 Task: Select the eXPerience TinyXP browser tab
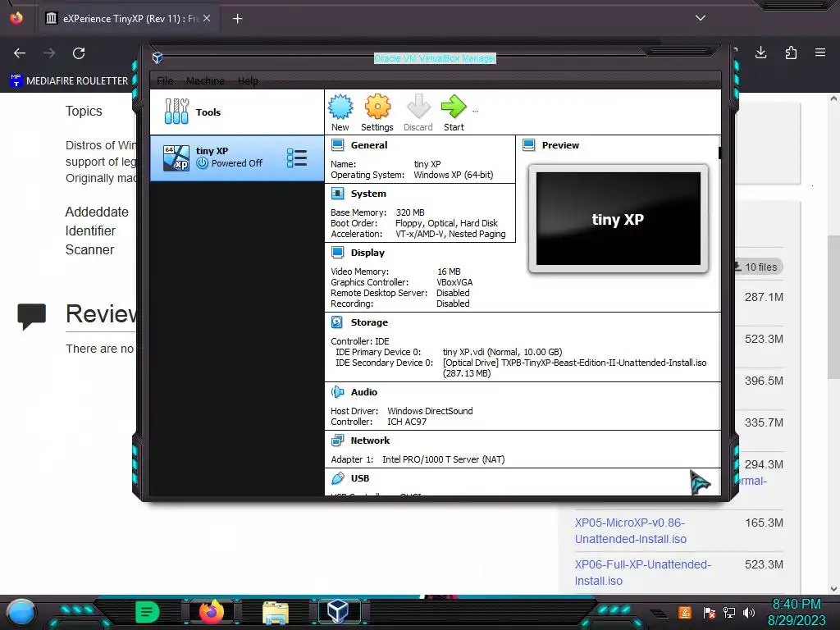pyautogui.click(x=129, y=18)
